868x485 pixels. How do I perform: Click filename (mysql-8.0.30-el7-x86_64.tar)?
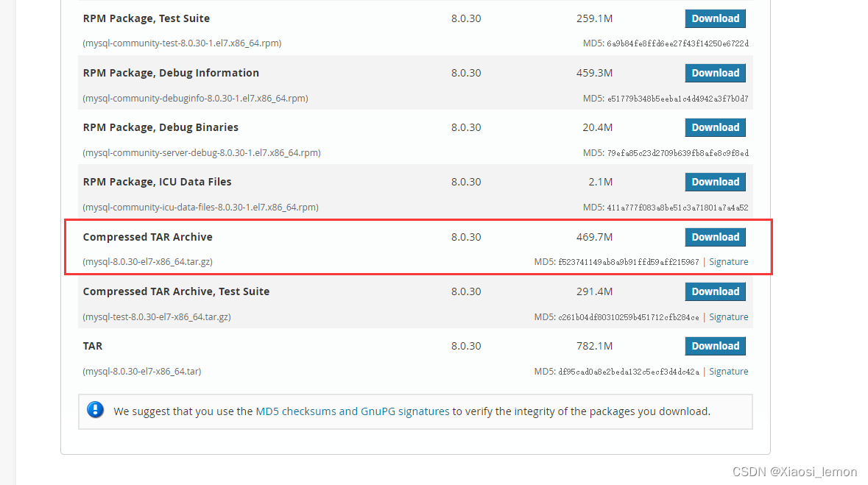pos(141,372)
